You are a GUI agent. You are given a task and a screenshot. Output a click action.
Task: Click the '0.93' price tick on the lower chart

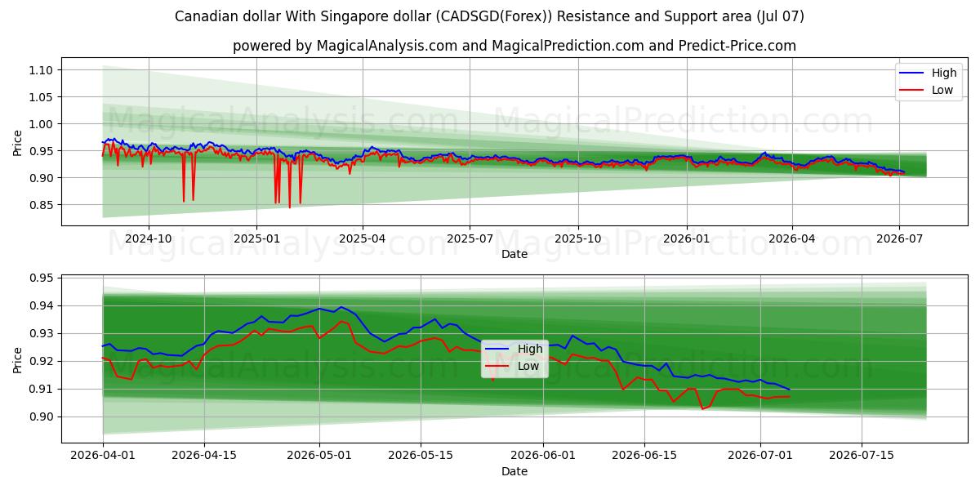[41, 333]
